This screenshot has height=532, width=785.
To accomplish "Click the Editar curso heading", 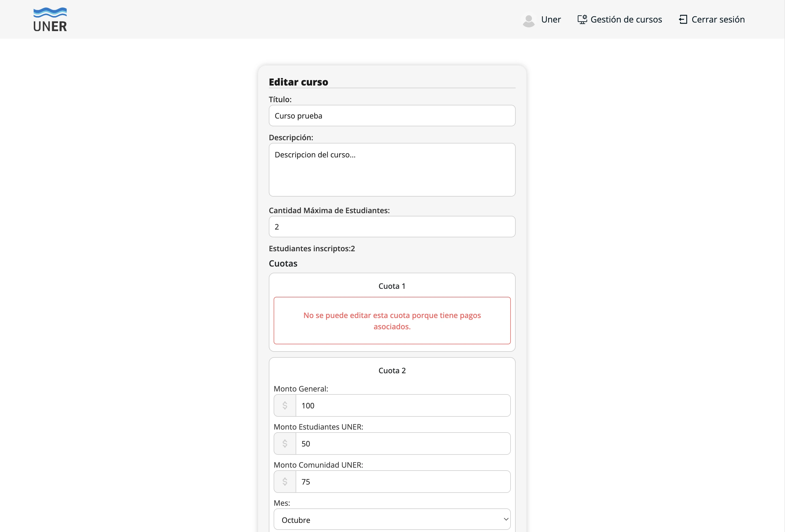I will (x=298, y=82).
